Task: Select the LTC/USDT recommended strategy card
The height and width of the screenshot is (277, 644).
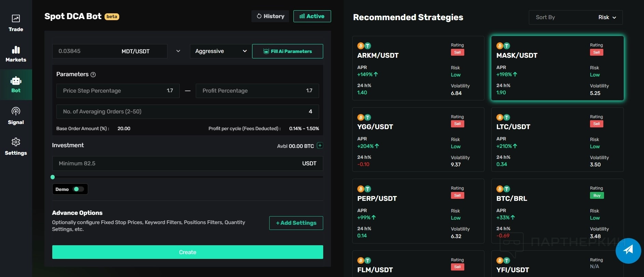Action: [x=557, y=139]
